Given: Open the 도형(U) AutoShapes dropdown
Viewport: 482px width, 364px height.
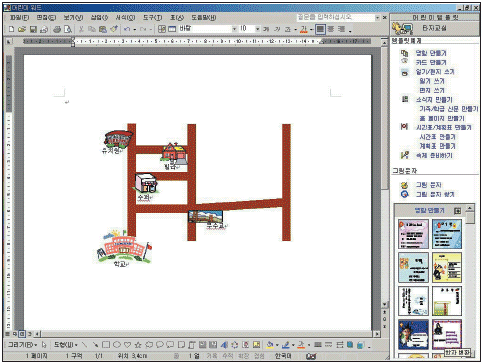Looking at the screenshot, I should (66, 345).
